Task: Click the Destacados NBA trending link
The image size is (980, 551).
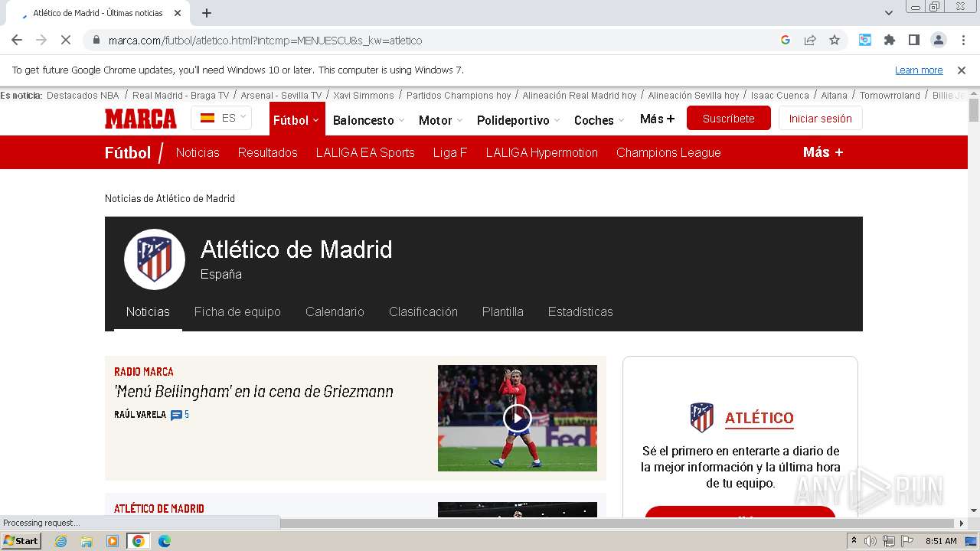Action: click(x=83, y=96)
